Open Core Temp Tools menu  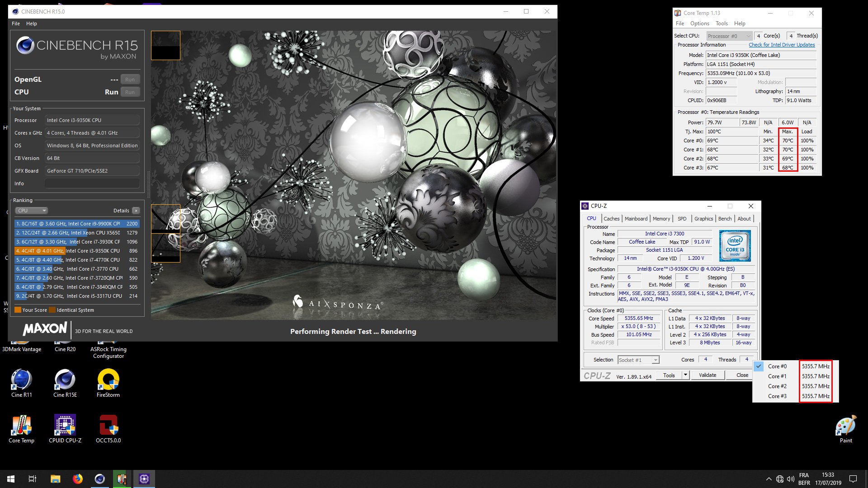tap(722, 23)
